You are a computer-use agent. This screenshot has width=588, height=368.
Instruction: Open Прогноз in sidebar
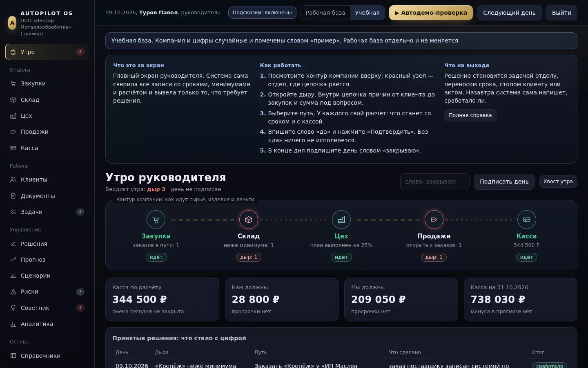pos(47,260)
